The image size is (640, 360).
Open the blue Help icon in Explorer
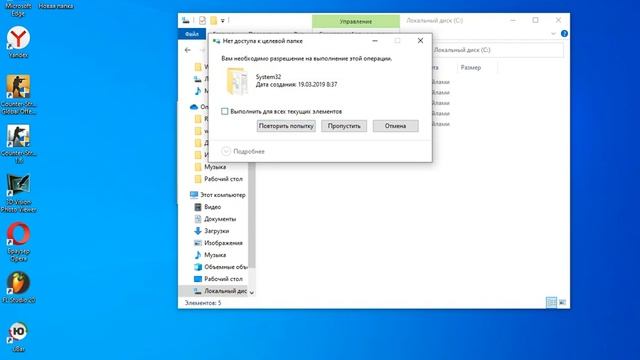(x=564, y=33)
